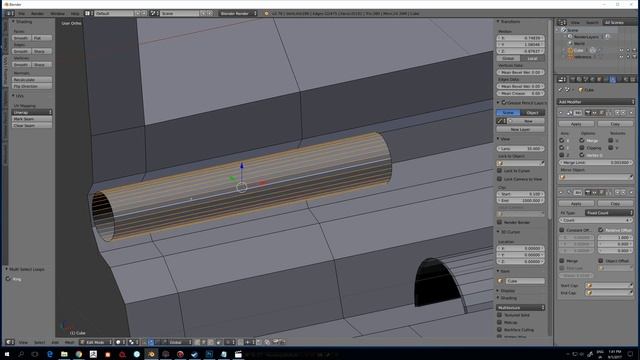
Task: Collapse the View panel header
Action: click(504, 139)
